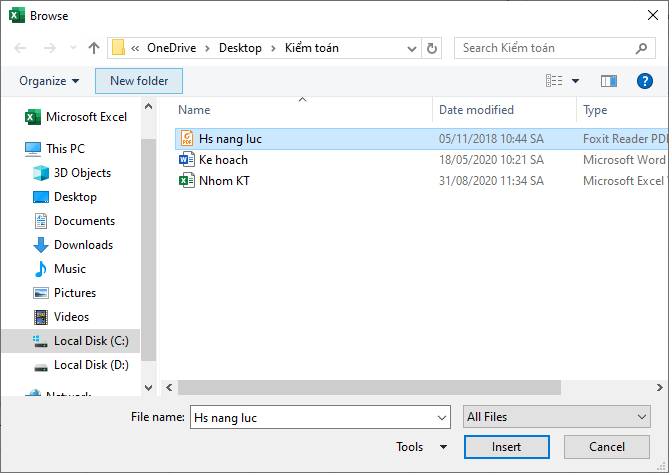Viewport: 669px width, 473px height.
Task: Select Desktop in the address path
Action: click(x=240, y=48)
